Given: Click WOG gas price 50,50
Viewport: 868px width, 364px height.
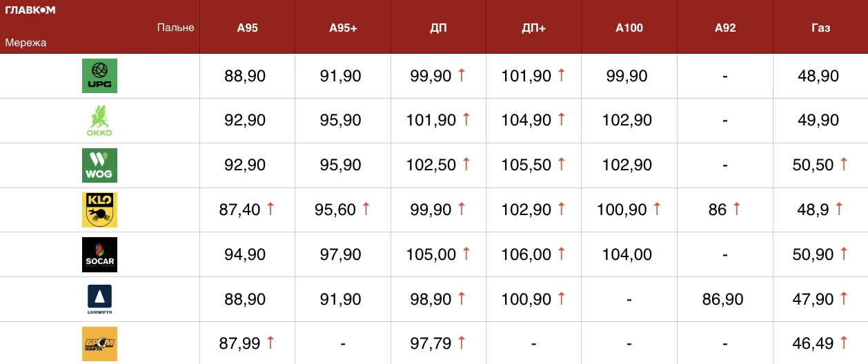Looking at the screenshot, I should [813, 165].
